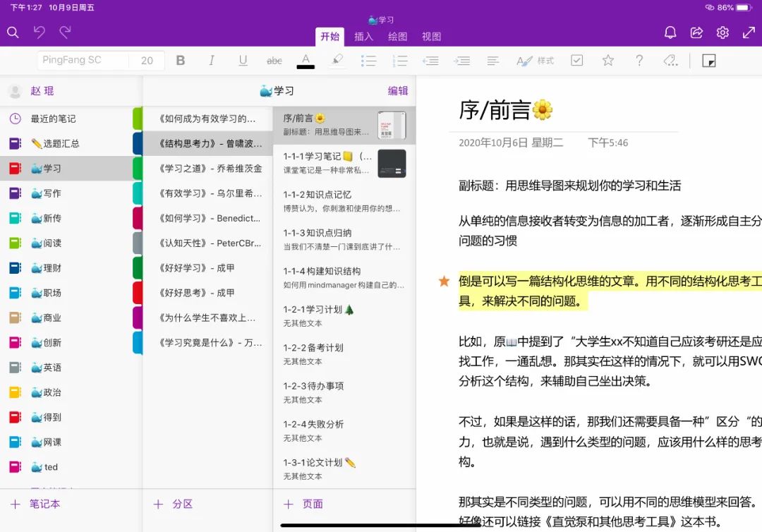The height and width of the screenshot is (532, 762).
Task: Insert a numbered list
Action: 399,61
